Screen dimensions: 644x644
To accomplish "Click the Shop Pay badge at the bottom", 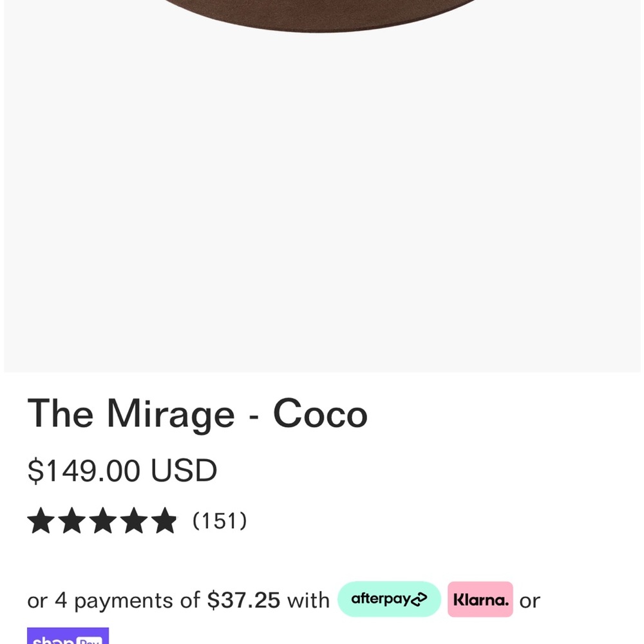I will (x=68, y=639).
